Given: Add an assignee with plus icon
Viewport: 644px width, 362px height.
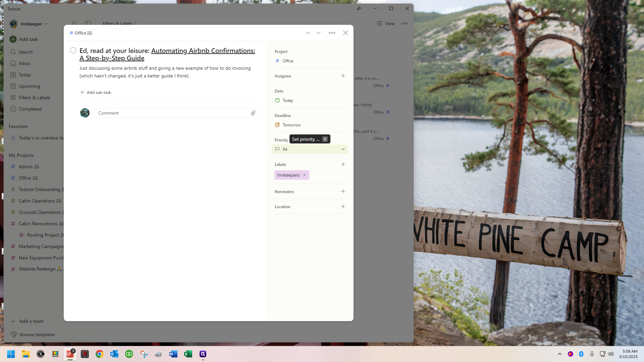Looking at the screenshot, I should click(343, 76).
